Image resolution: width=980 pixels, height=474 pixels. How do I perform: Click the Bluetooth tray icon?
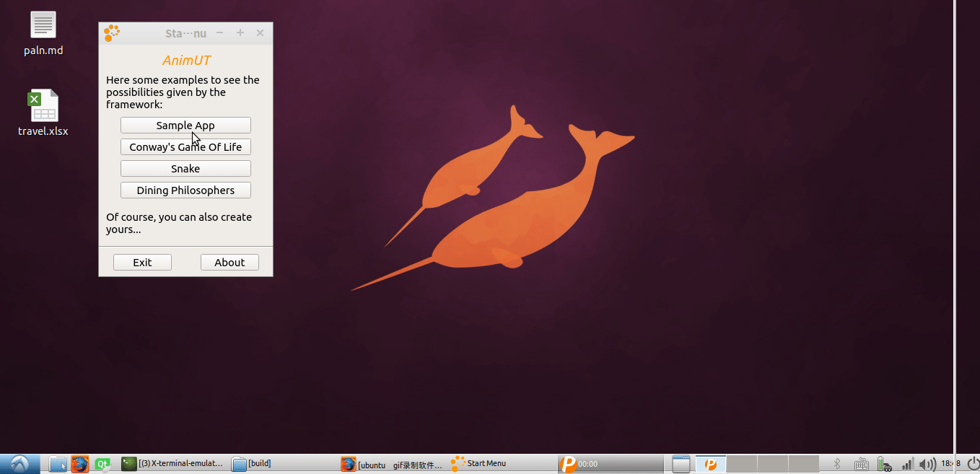coord(837,464)
